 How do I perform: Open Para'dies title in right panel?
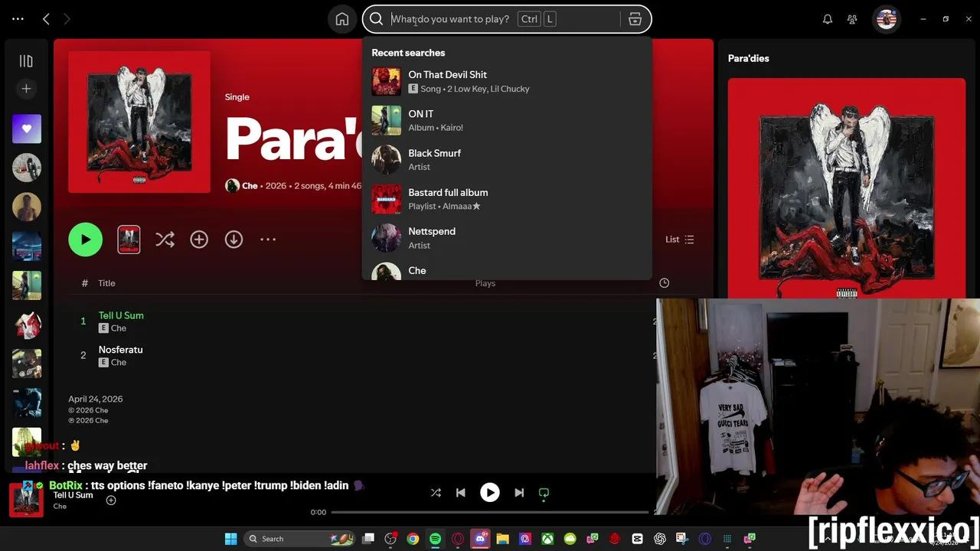tap(749, 58)
